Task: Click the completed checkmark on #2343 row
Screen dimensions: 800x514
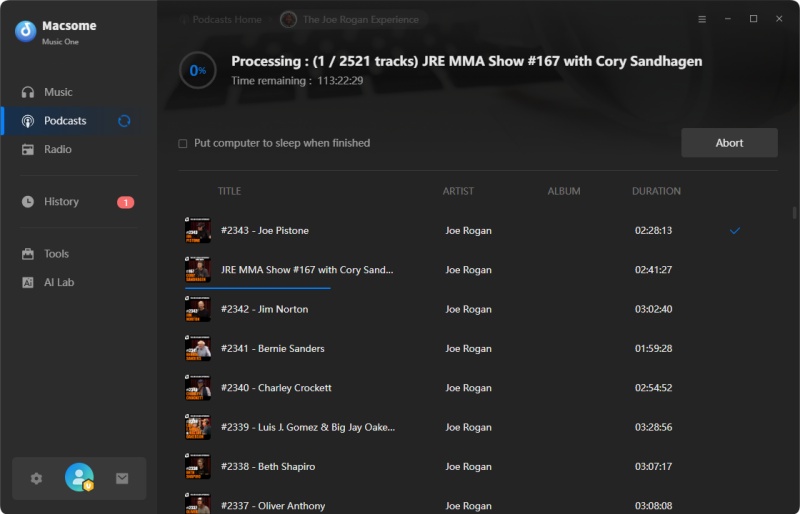Action: point(735,231)
